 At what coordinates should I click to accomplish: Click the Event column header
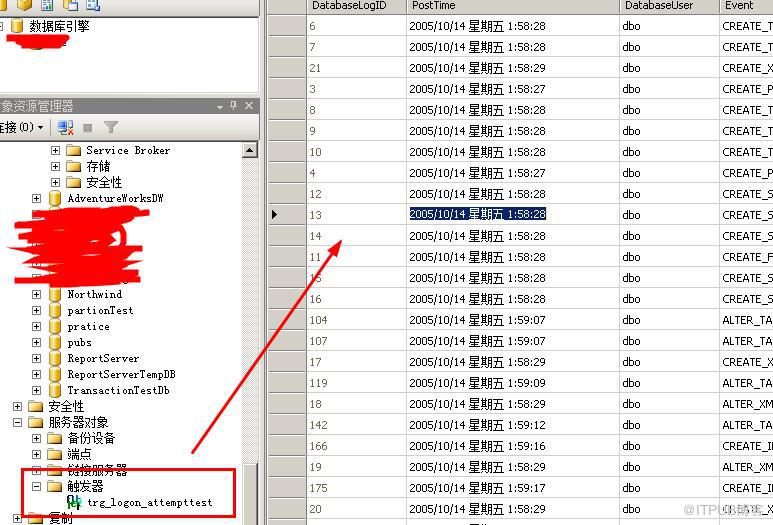pyautogui.click(x=746, y=6)
